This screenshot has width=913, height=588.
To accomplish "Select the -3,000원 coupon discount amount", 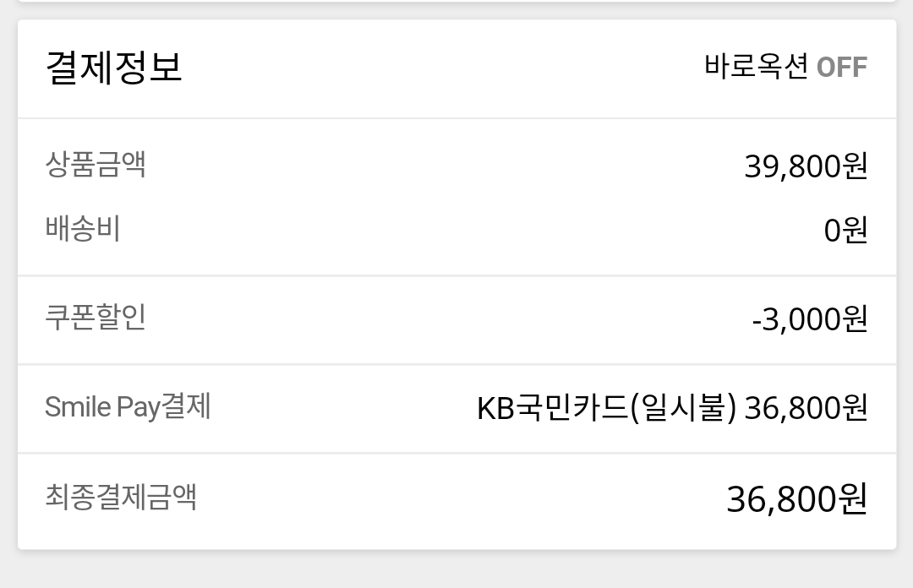I will pos(809,319).
